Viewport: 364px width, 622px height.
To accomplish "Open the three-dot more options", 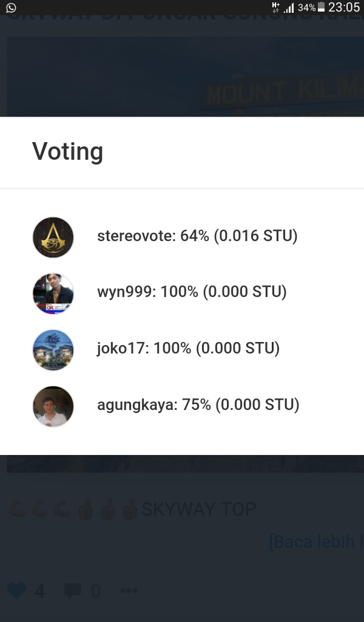I will tap(129, 590).
